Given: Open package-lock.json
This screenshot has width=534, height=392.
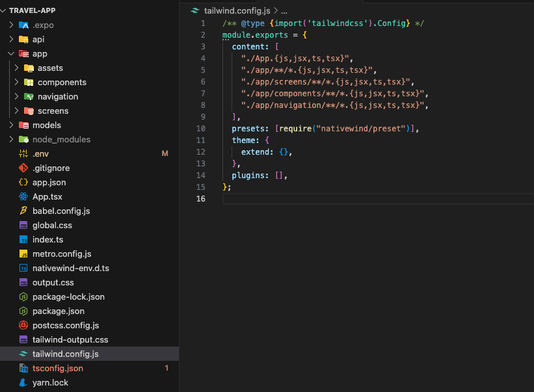Looking at the screenshot, I should pos(90,296).
